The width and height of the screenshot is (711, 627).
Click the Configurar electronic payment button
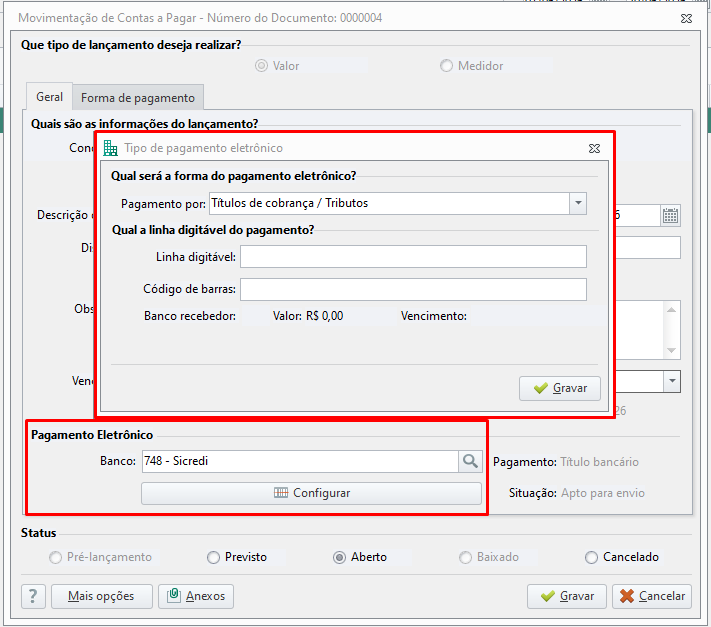tap(311, 493)
